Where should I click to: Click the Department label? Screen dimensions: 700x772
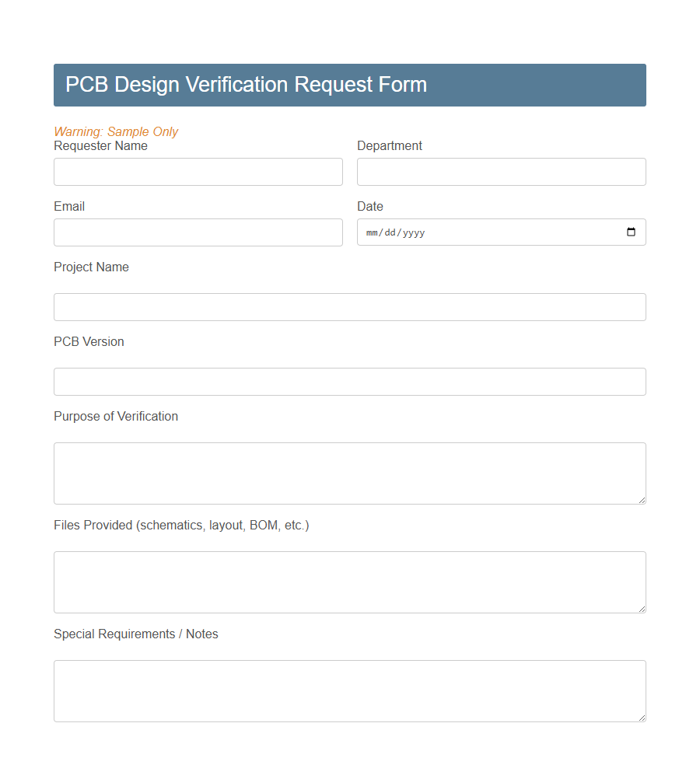[x=390, y=145]
